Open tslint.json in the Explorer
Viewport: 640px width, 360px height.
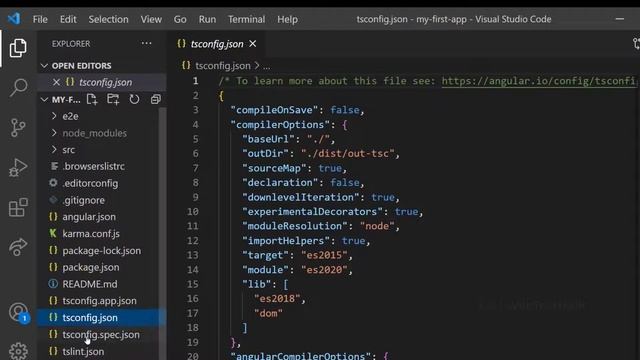point(83,351)
